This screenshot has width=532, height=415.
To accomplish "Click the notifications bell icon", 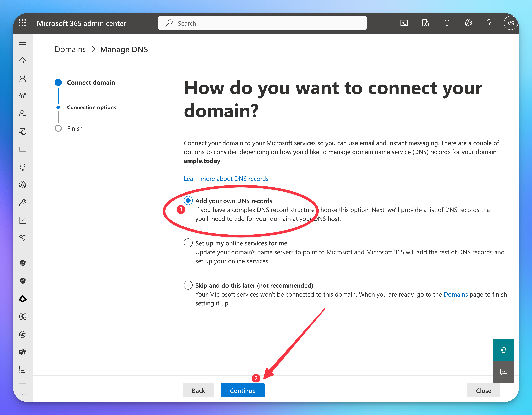I will pyautogui.click(x=446, y=23).
